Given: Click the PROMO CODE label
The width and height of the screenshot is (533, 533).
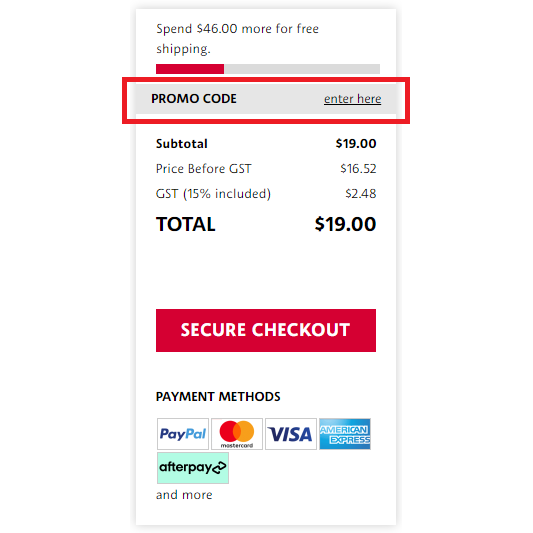Looking at the screenshot, I should coord(194,99).
